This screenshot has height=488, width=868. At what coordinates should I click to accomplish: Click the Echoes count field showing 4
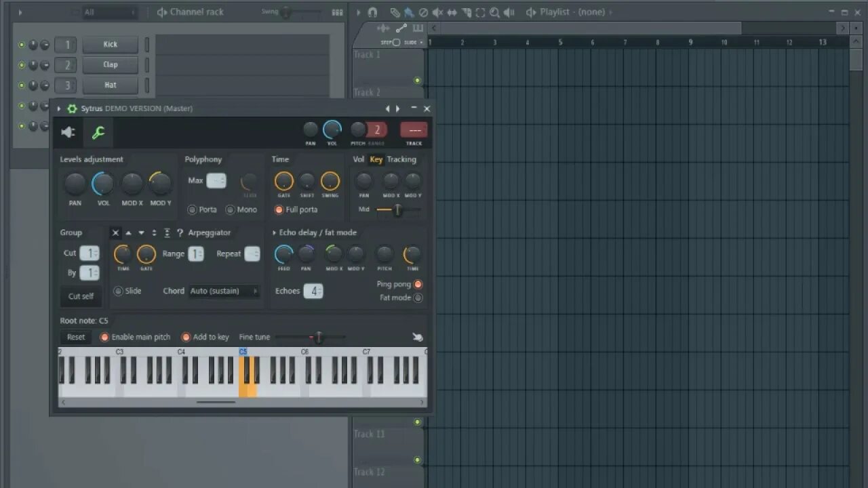tap(313, 291)
